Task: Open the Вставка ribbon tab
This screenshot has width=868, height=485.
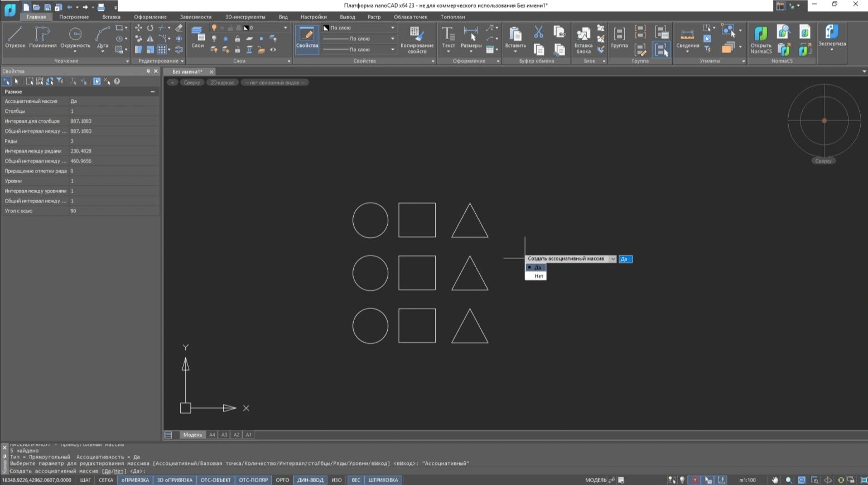Action: [x=111, y=17]
